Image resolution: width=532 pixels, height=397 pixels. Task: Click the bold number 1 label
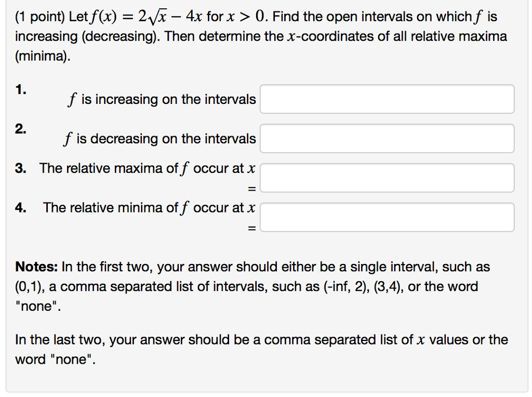tap(20, 89)
